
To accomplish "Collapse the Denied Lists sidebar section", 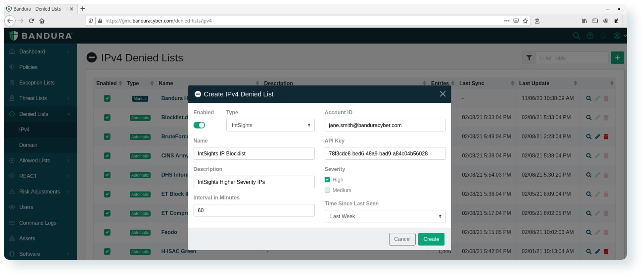I will click(69, 114).
